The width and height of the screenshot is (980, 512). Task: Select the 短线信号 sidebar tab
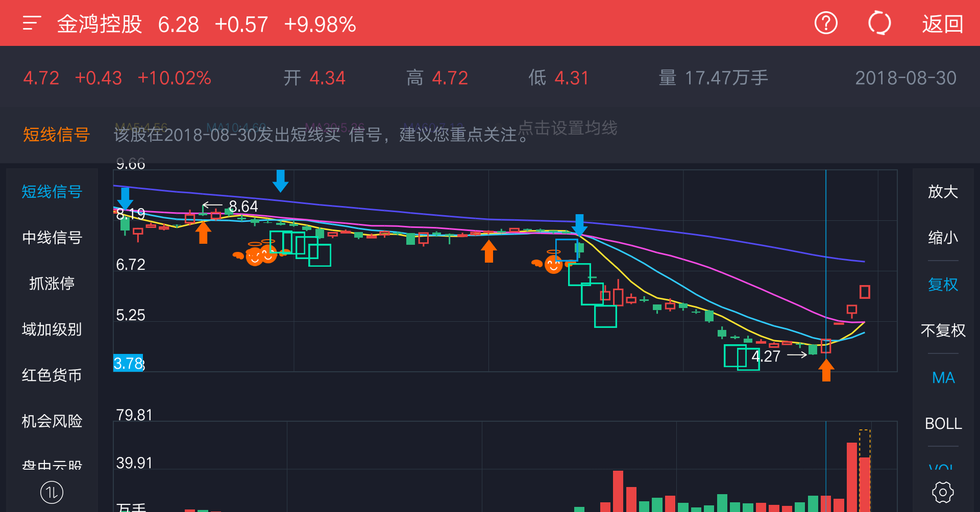click(52, 192)
